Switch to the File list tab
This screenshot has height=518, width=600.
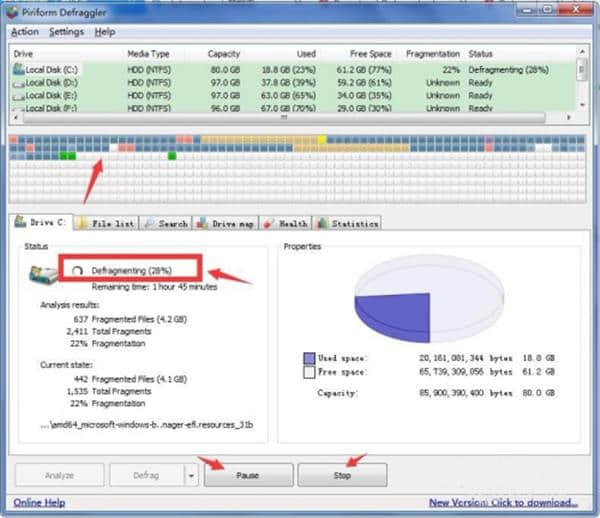click(106, 223)
